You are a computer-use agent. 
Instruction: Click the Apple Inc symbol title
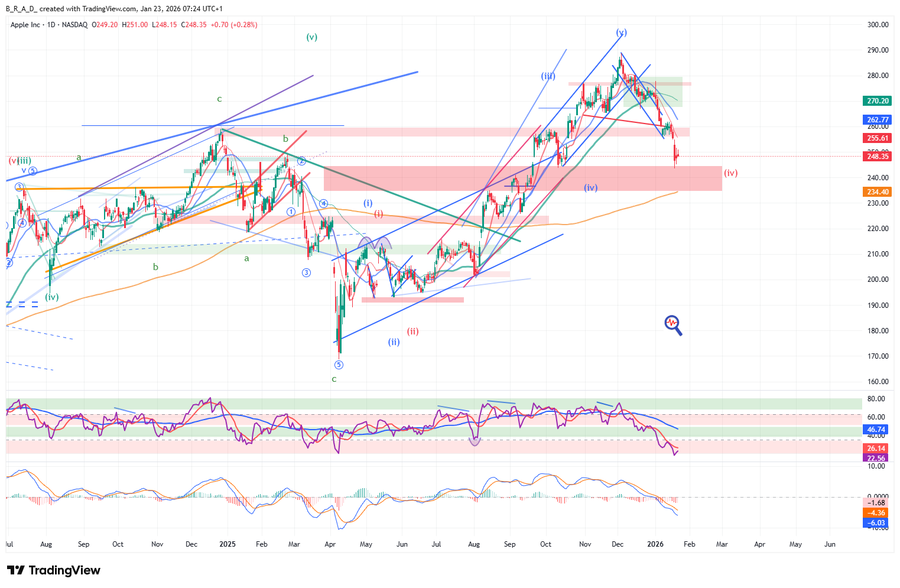click(x=25, y=25)
